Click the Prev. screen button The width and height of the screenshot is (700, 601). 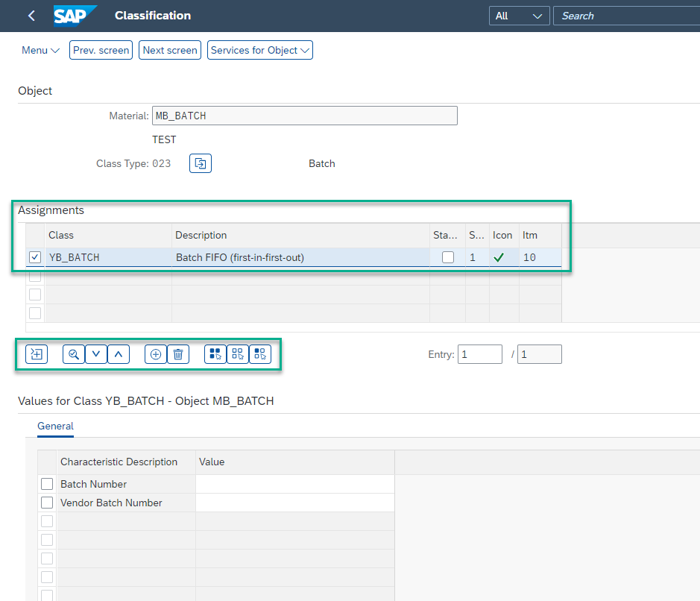[x=101, y=51]
